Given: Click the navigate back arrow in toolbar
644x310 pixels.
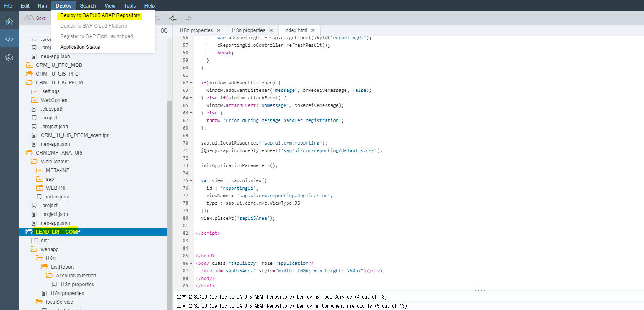Looking at the screenshot, I should pos(173,18).
